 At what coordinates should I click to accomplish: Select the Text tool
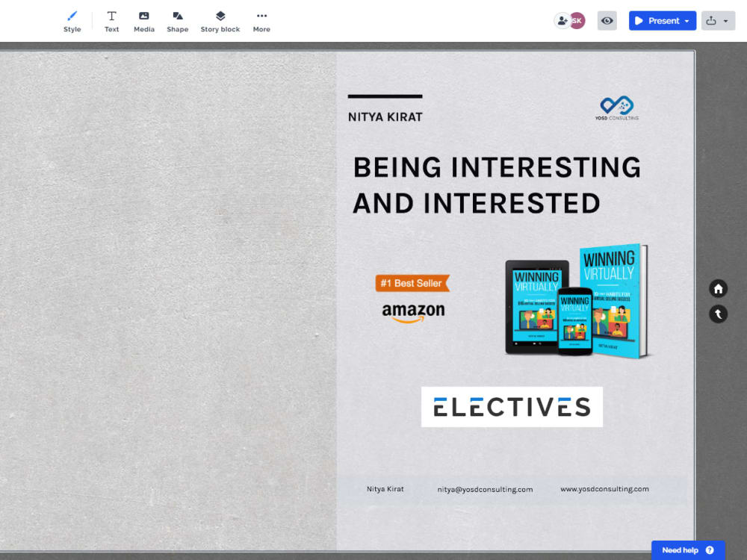(x=111, y=22)
